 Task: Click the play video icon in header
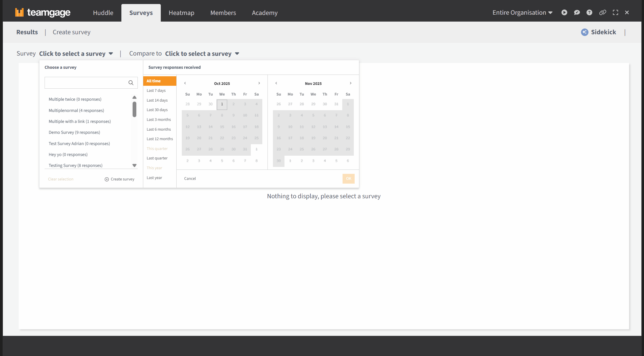point(564,12)
